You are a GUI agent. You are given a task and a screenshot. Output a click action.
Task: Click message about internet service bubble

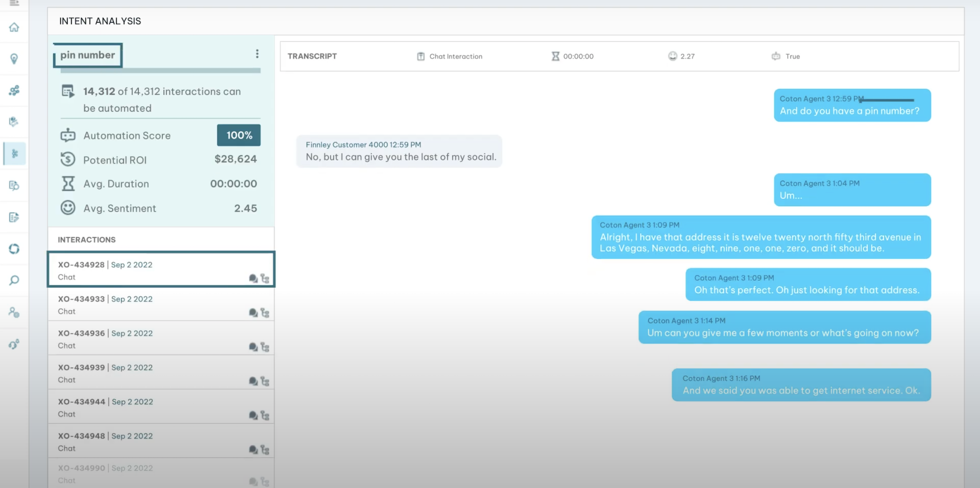click(802, 385)
